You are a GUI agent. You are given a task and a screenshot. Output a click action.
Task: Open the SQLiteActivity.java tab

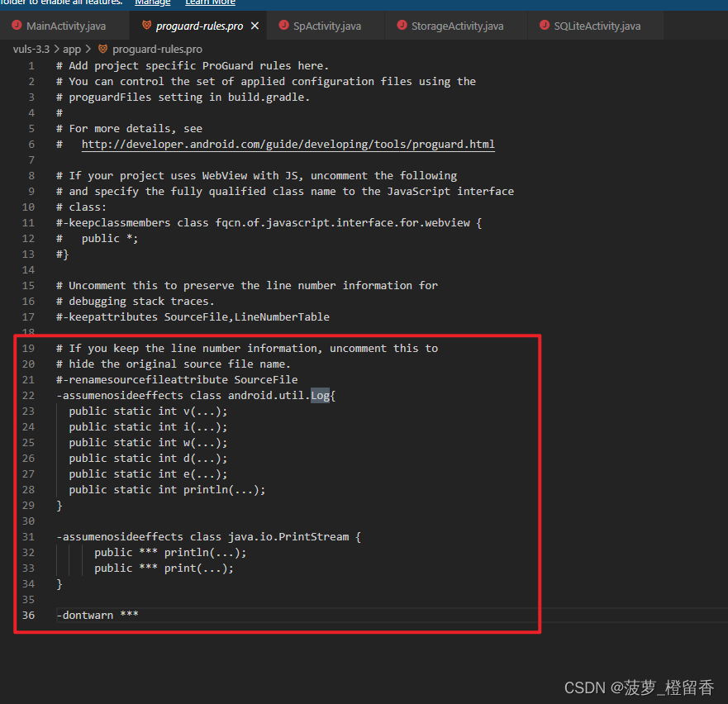click(597, 26)
